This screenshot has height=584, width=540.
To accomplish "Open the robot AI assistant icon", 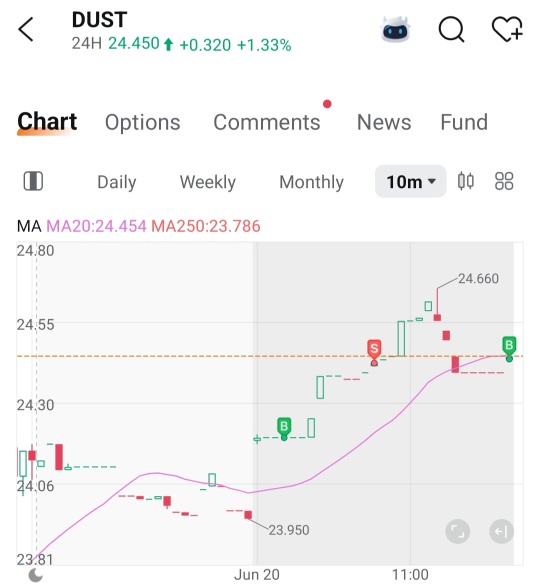I will coord(395,29).
